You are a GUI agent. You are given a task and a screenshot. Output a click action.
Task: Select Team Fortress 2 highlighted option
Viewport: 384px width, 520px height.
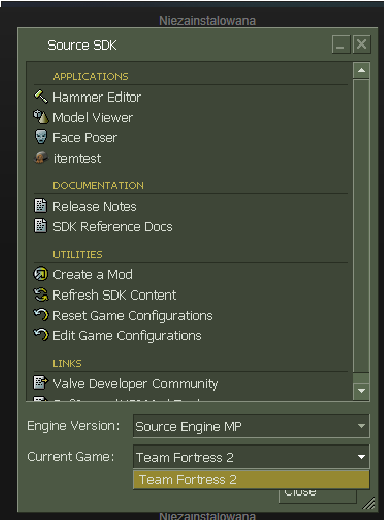(x=251, y=479)
